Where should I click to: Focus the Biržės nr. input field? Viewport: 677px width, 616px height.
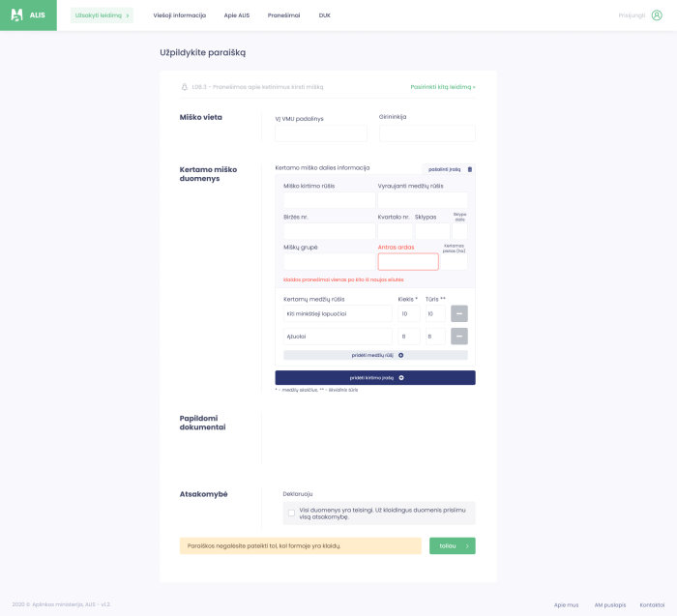pos(329,231)
